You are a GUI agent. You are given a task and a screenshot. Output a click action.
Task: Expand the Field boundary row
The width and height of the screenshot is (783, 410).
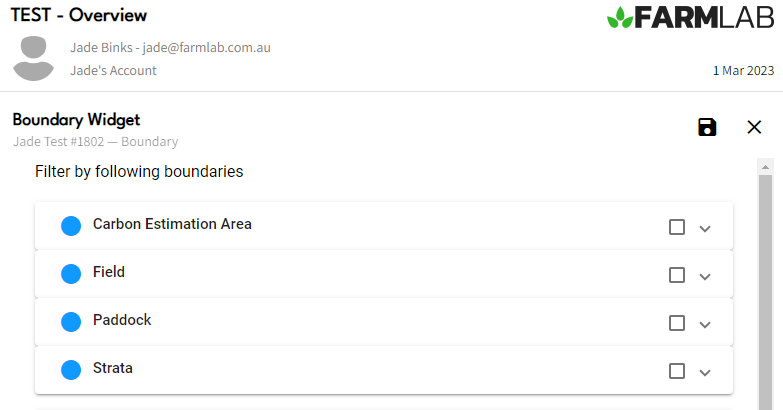click(x=705, y=276)
